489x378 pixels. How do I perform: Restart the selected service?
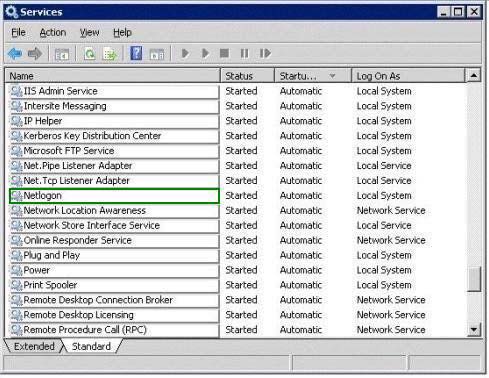coord(265,53)
